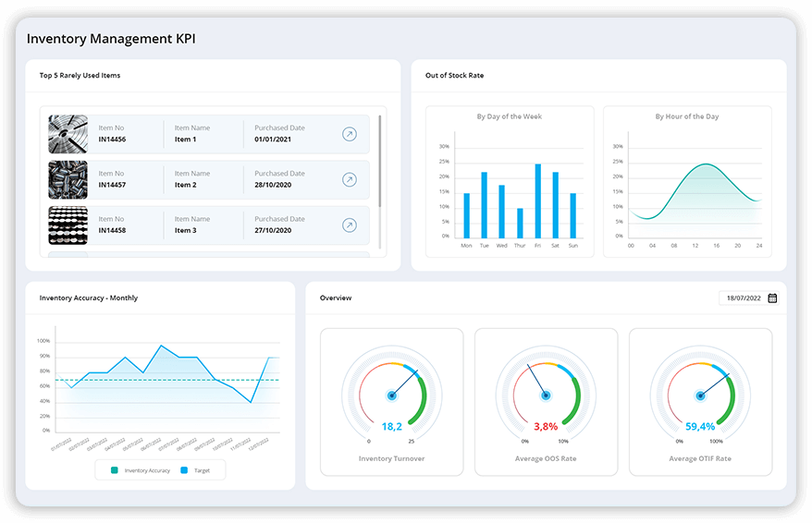This screenshot has width=812, height=523.
Task: Open details arrow for Item 3
Action: [349, 225]
